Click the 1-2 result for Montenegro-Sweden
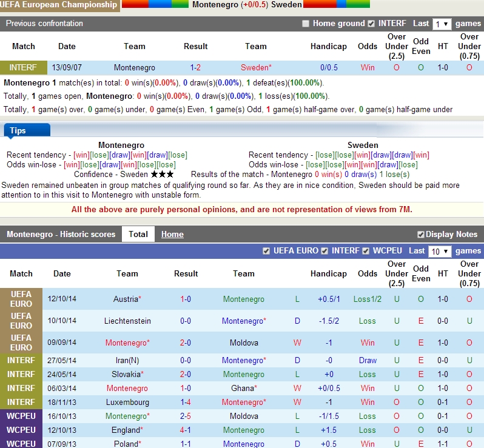The image size is (484, 448). pyautogui.click(x=195, y=67)
